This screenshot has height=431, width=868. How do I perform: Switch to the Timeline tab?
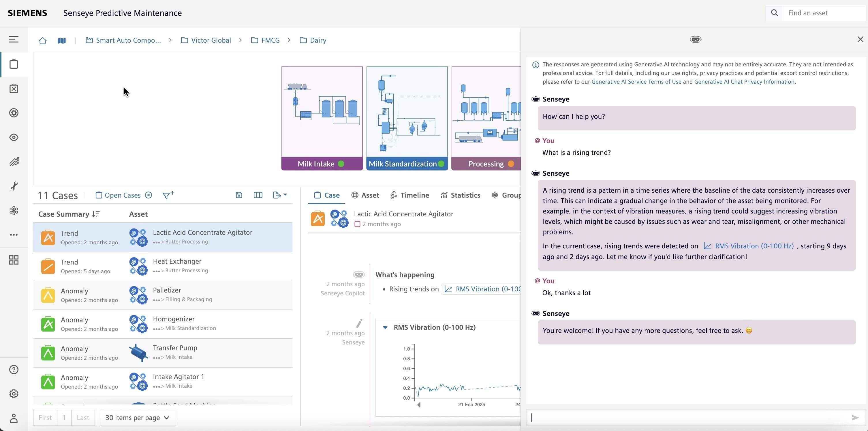409,195
